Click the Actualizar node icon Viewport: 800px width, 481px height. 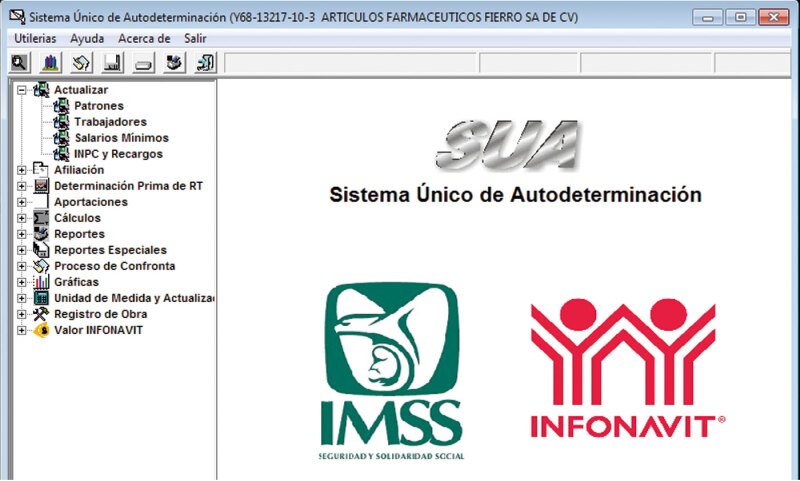41,90
